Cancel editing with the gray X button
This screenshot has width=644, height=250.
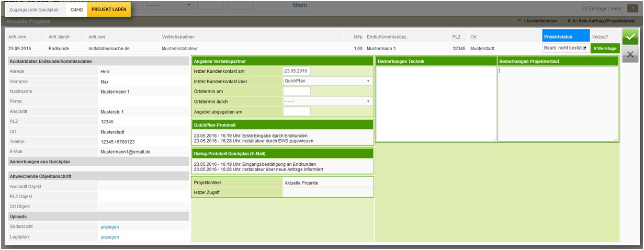click(x=630, y=54)
